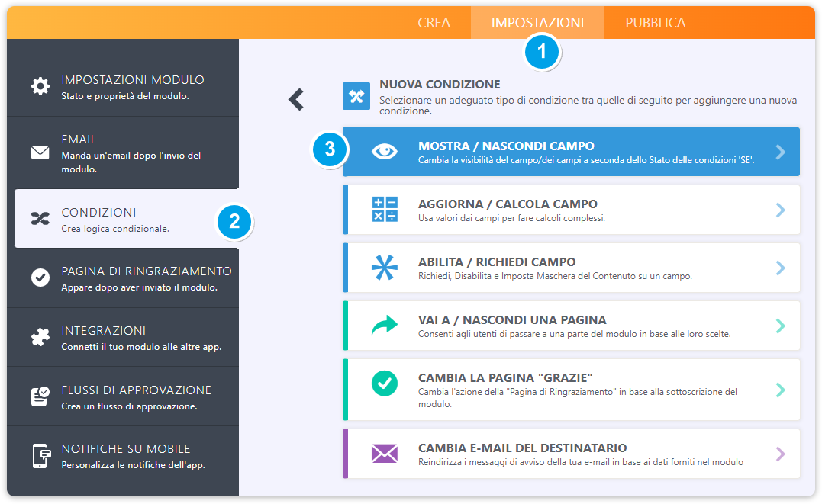Expand the Abilita / Richiedi Campo chevron
This screenshot has width=822, height=504.
coord(781,268)
